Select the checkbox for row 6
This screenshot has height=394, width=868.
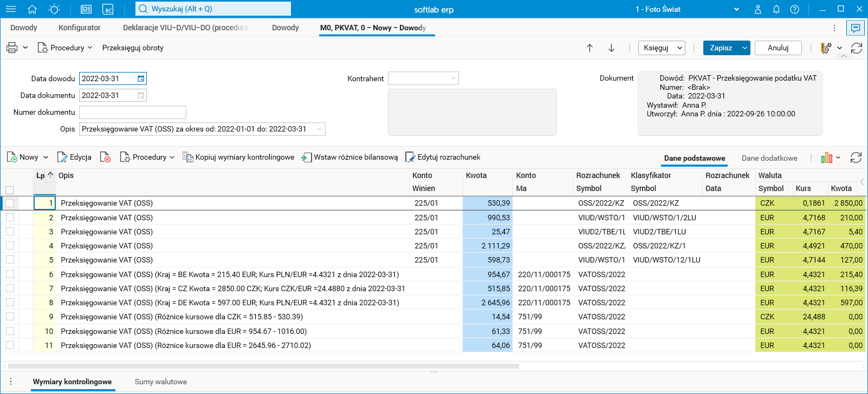pyautogui.click(x=10, y=274)
